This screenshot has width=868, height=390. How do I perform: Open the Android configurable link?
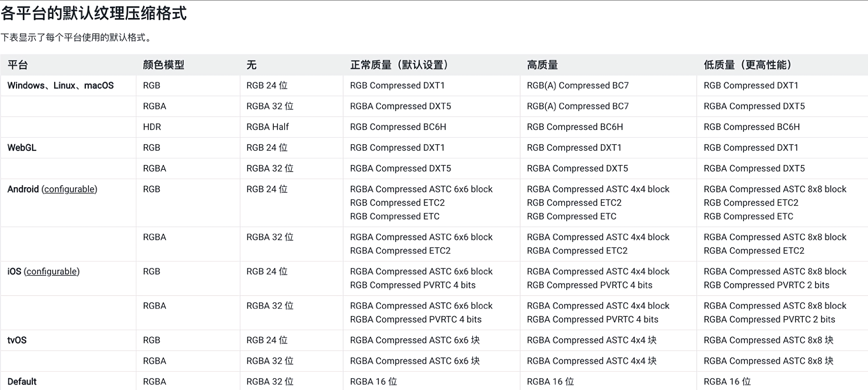[69, 189]
